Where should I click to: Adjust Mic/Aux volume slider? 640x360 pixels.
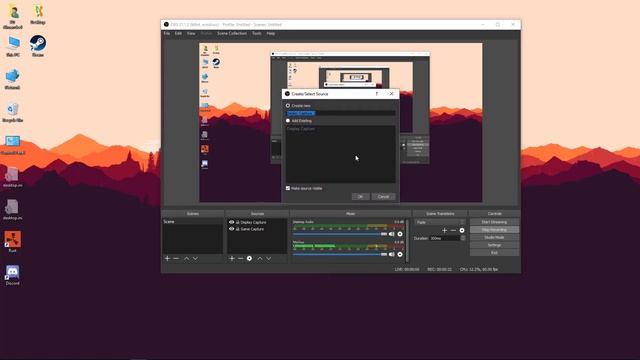coord(340,254)
